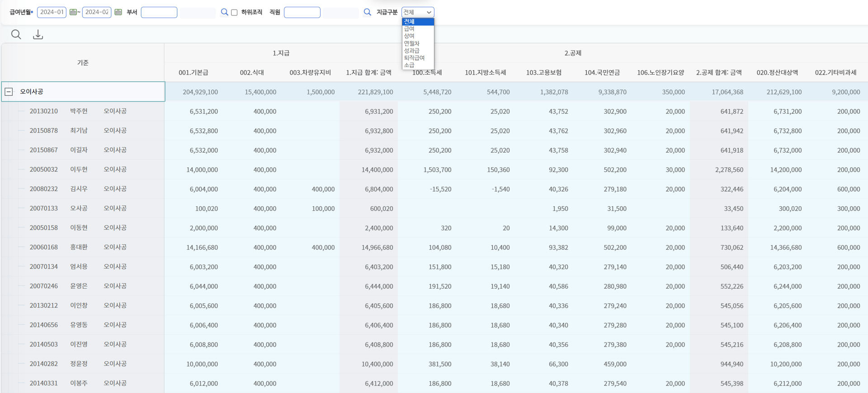Choose 연월차 in the 지급구분 list
Screen dimensions: 868x393
418,43
